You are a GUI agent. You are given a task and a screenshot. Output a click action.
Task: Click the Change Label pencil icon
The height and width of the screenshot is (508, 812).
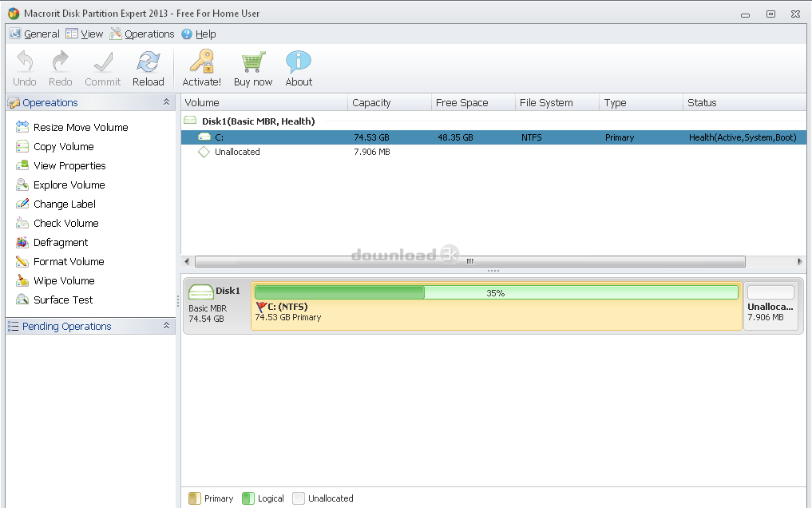22,204
